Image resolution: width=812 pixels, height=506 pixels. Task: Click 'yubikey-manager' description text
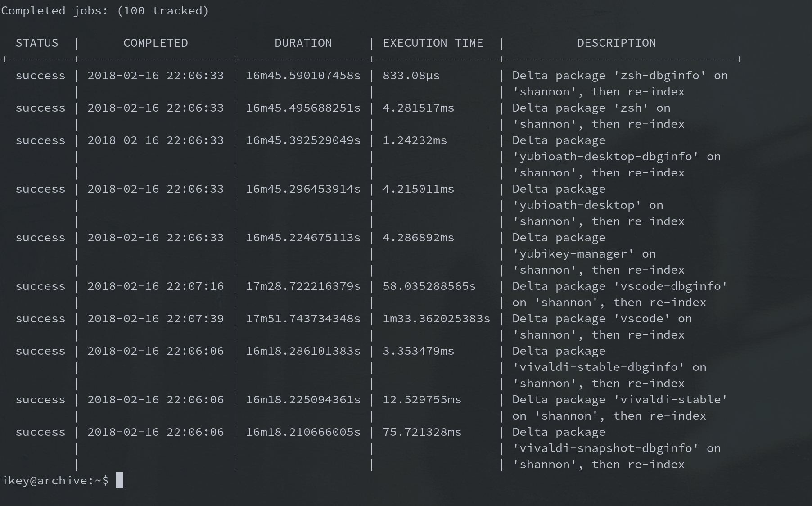click(573, 253)
